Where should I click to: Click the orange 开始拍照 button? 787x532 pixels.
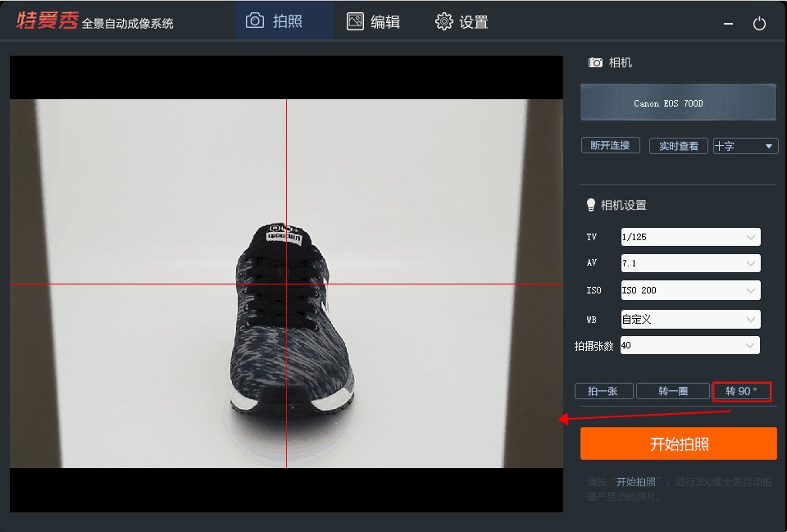point(679,443)
